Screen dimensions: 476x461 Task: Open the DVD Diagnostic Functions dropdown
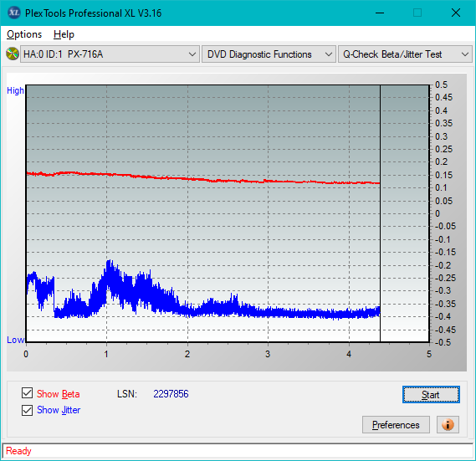[269, 54]
